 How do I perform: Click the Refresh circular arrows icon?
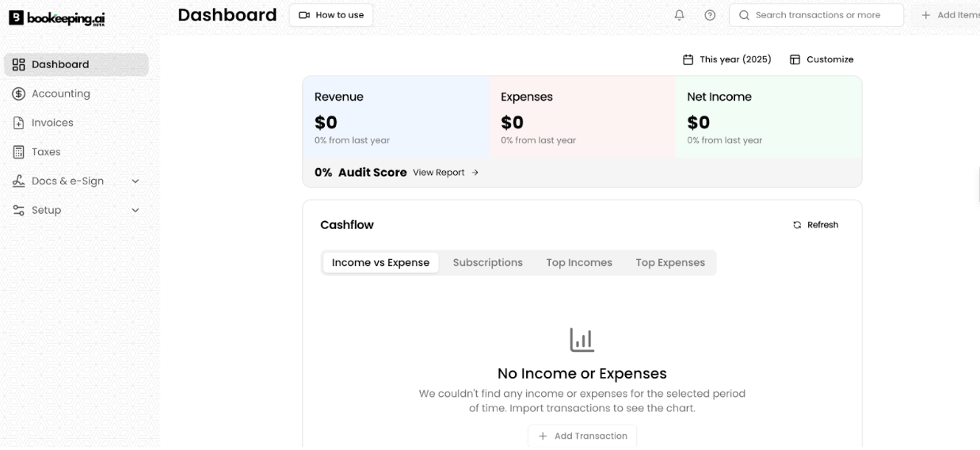pyautogui.click(x=797, y=225)
